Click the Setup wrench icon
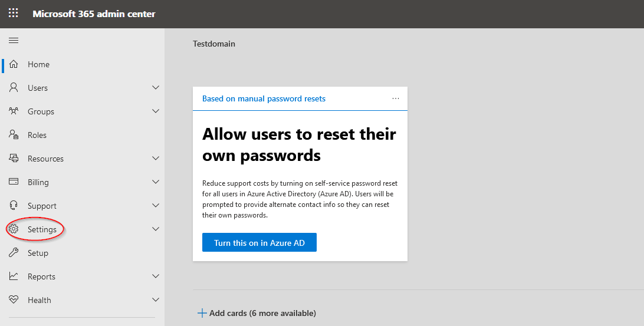644x326 pixels. 14,253
